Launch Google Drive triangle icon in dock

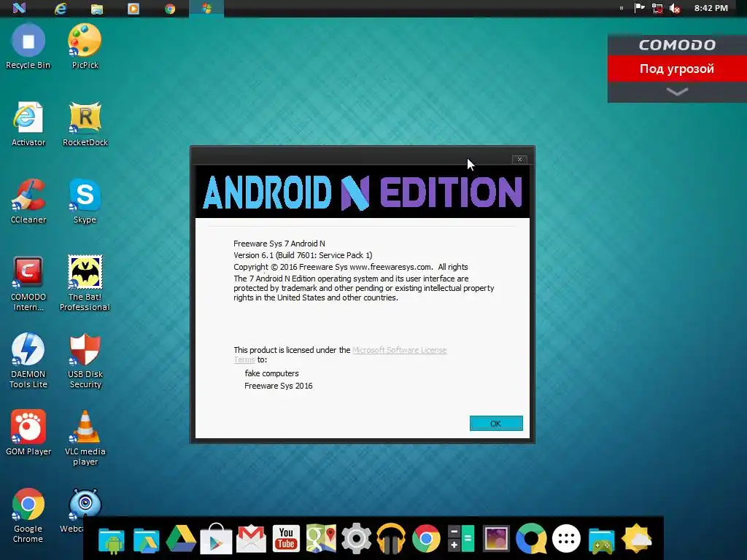pyautogui.click(x=181, y=540)
